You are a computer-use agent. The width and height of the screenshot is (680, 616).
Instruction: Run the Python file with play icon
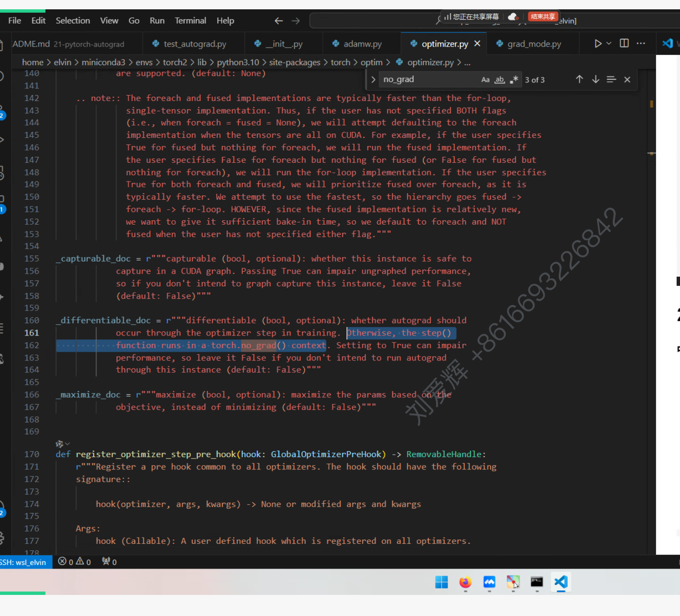(598, 44)
